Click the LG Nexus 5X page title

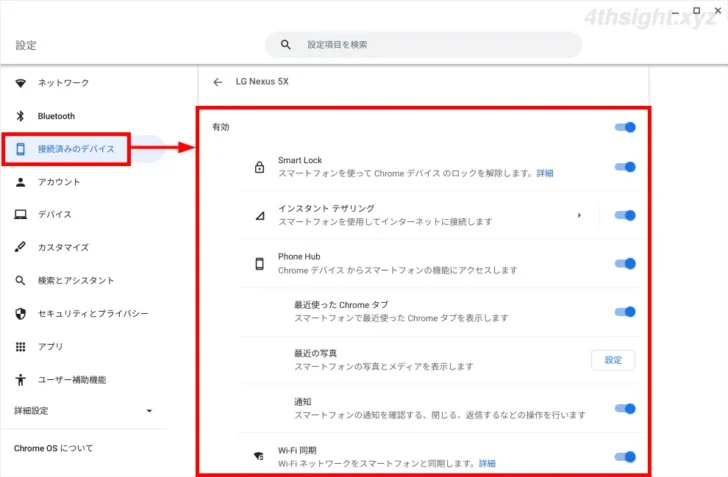point(262,82)
